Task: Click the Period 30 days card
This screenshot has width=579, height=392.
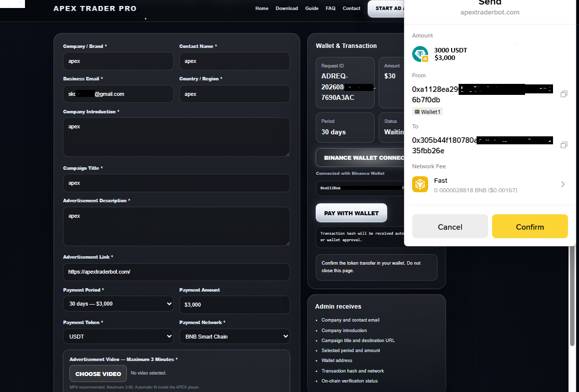Action: point(345,127)
